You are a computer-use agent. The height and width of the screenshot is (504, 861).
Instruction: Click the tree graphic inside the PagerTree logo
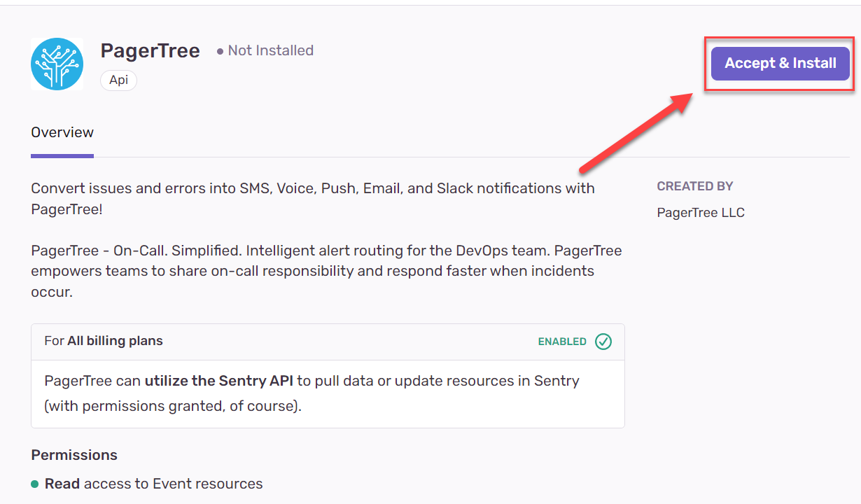point(57,64)
